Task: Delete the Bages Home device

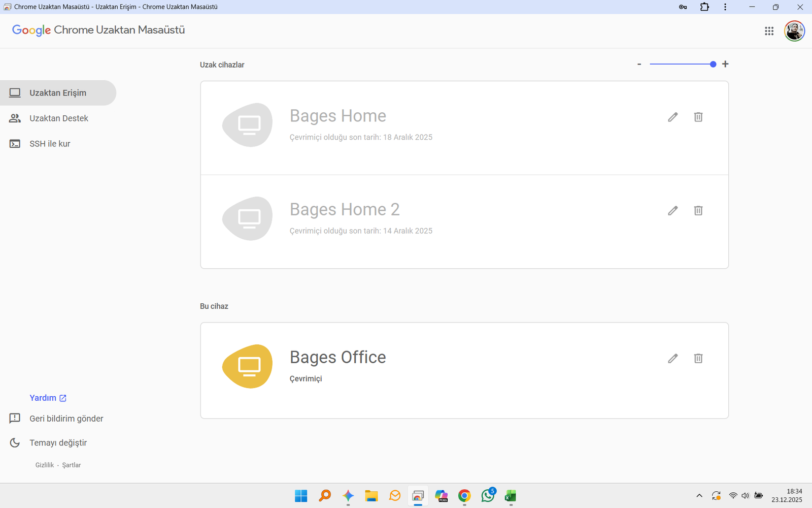Action: click(698, 117)
